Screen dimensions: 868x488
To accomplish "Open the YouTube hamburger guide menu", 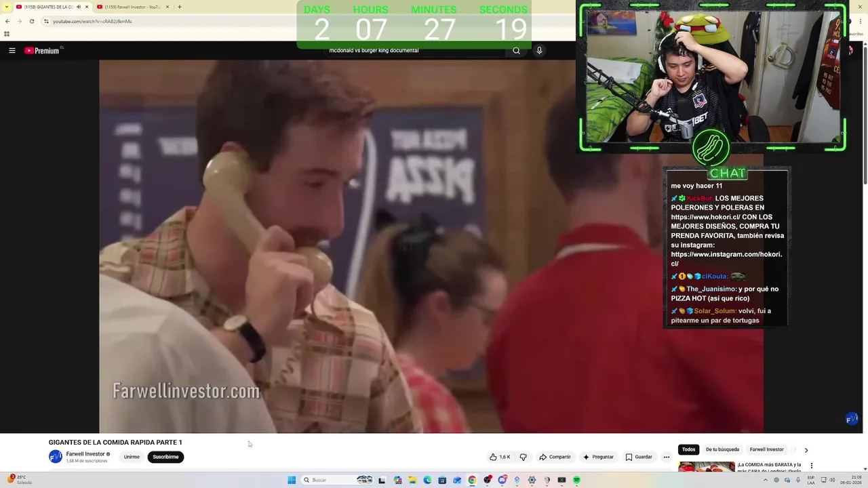I will (x=12, y=51).
